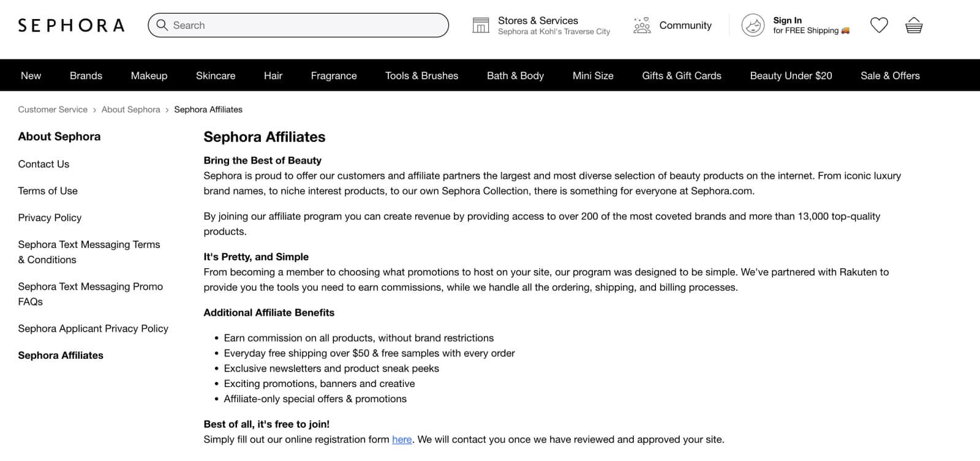The width and height of the screenshot is (980, 461).
Task: Open the Privacy Policy sidebar link
Action: click(50, 217)
